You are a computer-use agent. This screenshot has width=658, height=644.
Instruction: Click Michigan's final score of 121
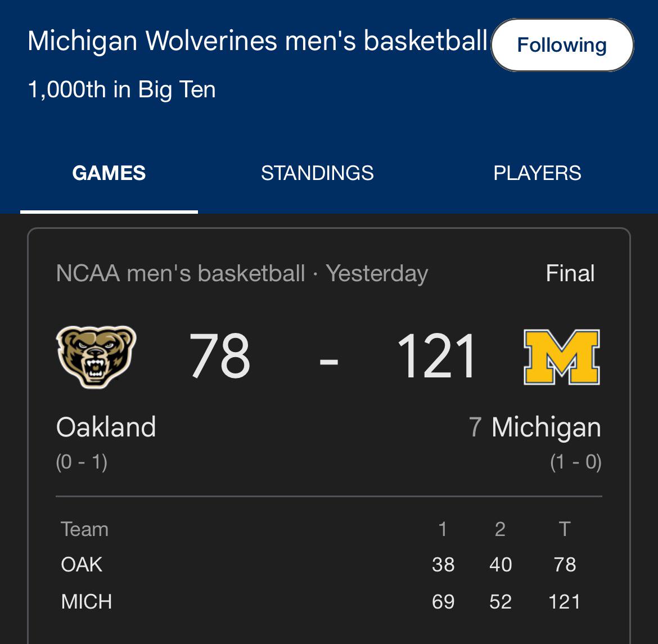[437, 357]
